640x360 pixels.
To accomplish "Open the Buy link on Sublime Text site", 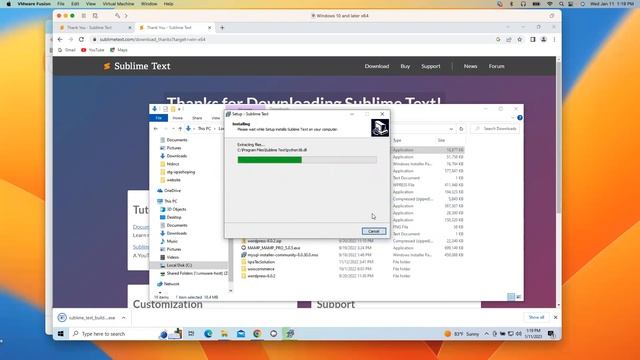I will (x=405, y=66).
